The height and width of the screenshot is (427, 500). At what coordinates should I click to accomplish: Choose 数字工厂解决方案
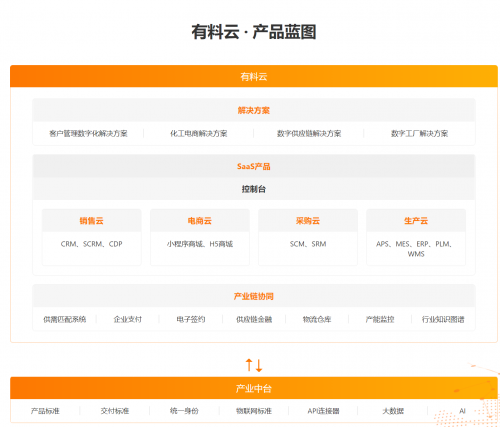(x=419, y=134)
